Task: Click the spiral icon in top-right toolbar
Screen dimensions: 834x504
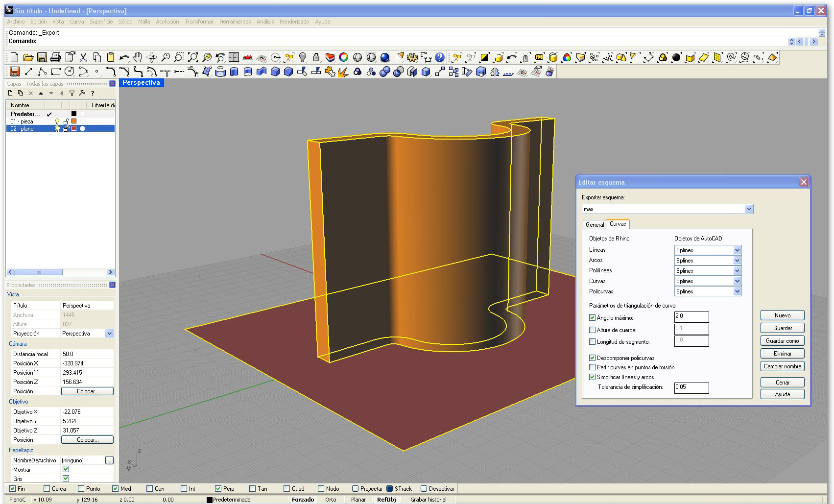Action: click(x=731, y=57)
